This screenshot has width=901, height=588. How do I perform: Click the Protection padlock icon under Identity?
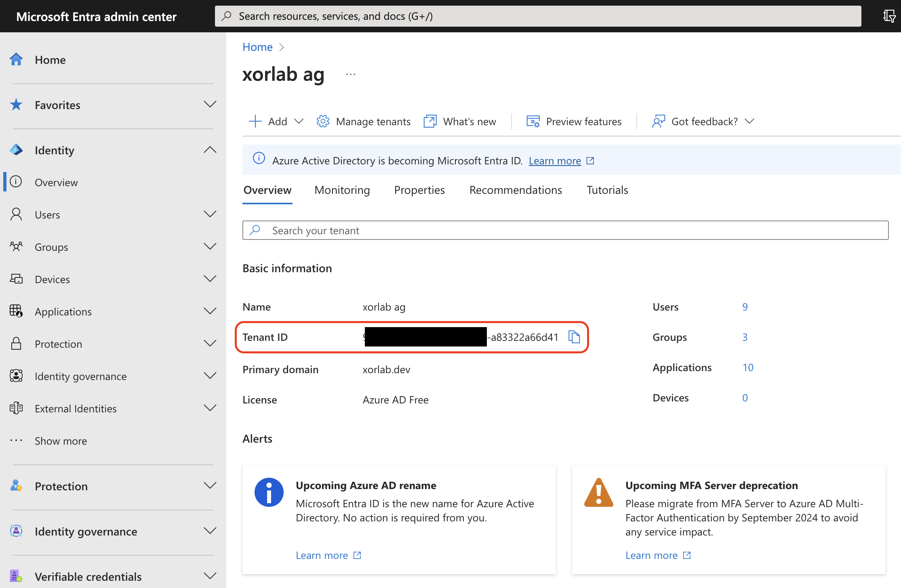point(16,343)
